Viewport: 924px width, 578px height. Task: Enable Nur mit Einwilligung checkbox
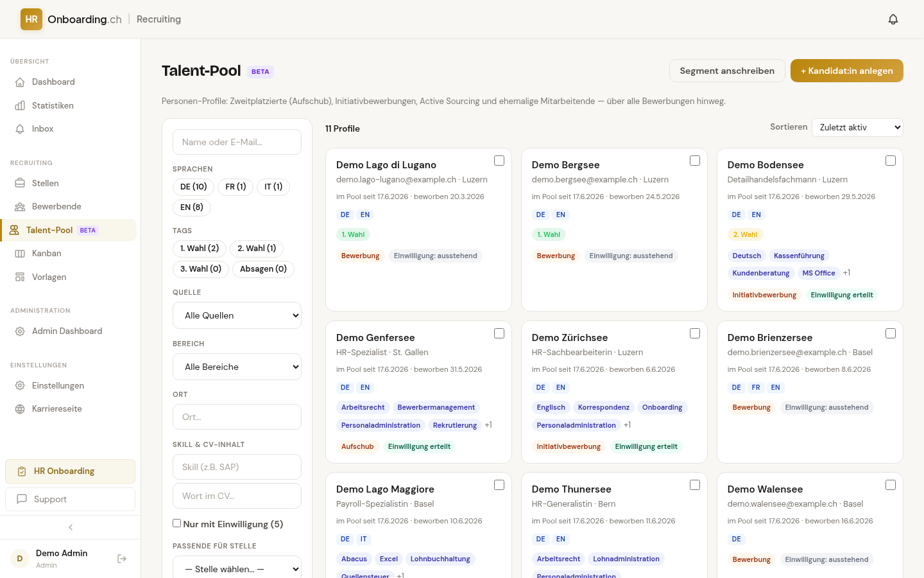tap(176, 523)
